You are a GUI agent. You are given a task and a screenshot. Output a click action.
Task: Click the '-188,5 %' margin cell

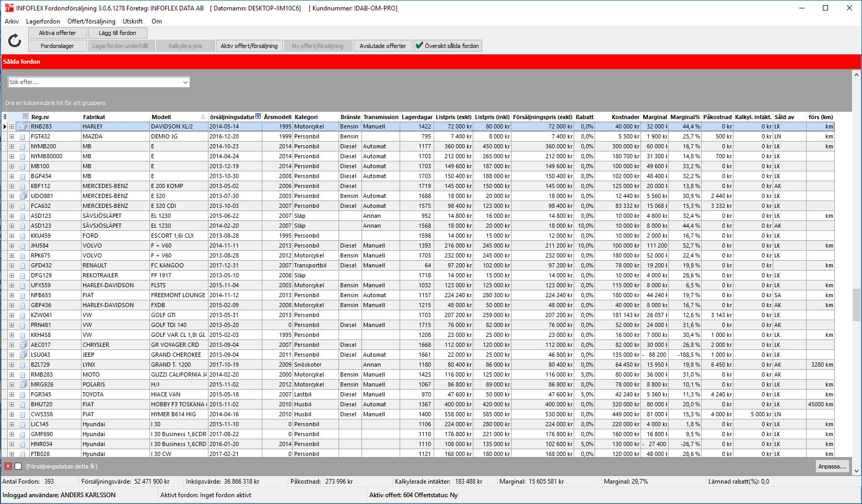(685, 355)
